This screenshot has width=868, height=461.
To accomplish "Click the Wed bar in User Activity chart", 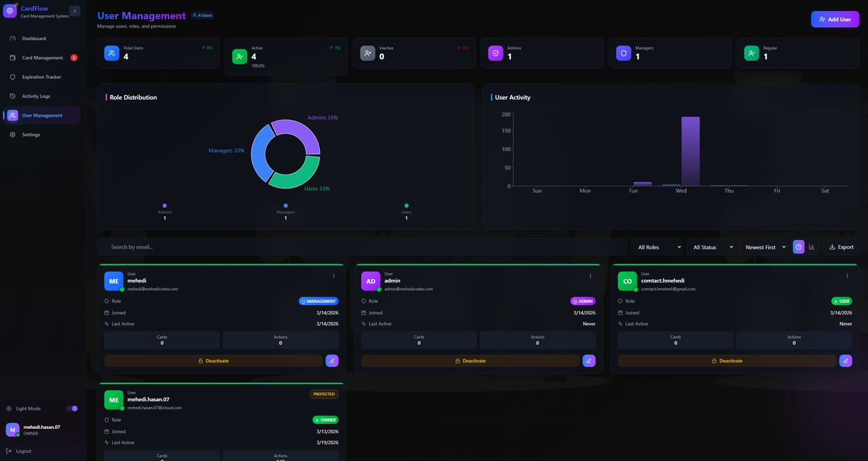I will pyautogui.click(x=690, y=151).
